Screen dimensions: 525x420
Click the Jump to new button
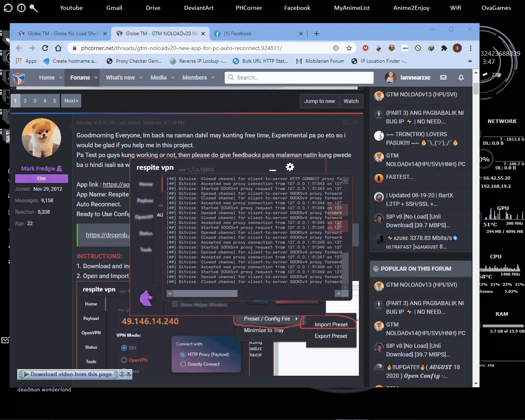coord(320,101)
